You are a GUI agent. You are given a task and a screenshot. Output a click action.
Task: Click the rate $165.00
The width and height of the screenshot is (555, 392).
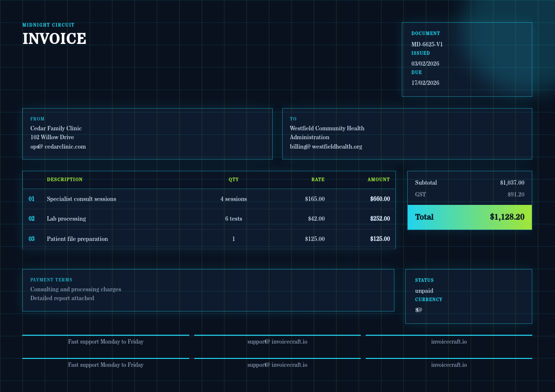point(315,199)
